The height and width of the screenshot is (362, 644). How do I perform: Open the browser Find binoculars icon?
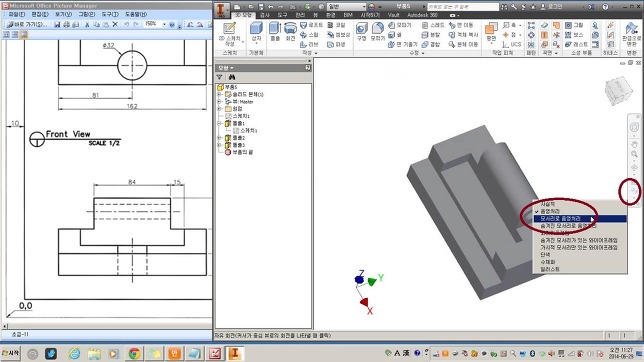[232, 77]
